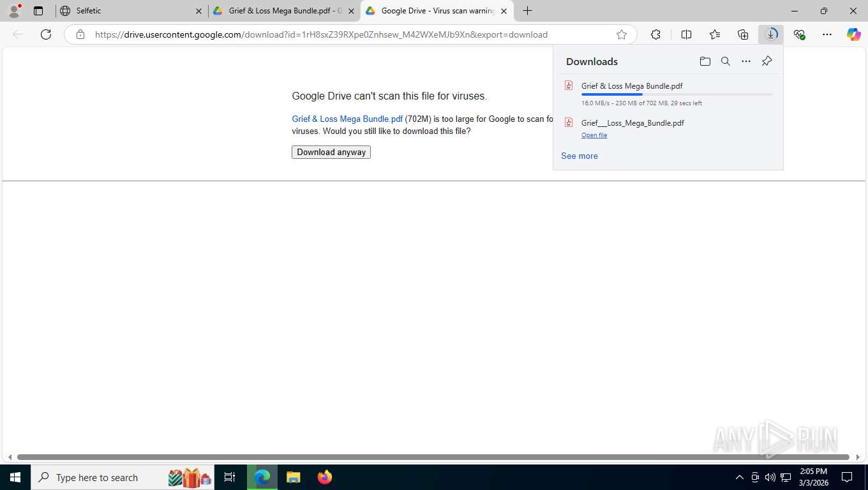The width and height of the screenshot is (868, 490).
Task: Show hidden system tray icons
Action: pyautogui.click(x=739, y=477)
